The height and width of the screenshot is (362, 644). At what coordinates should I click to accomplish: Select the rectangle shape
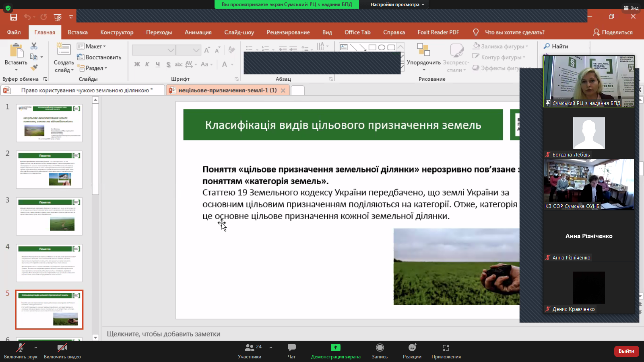click(x=372, y=47)
